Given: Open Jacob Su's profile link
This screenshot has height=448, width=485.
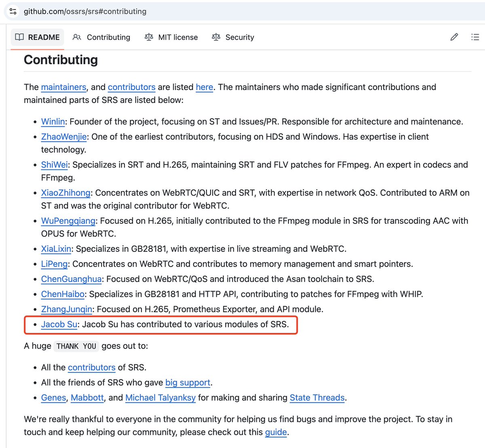Looking at the screenshot, I should click(59, 324).
